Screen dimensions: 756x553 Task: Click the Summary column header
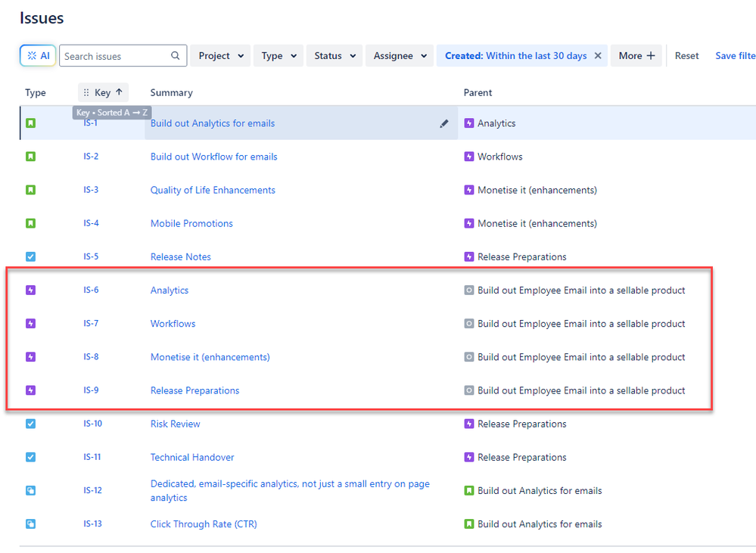pyautogui.click(x=171, y=92)
